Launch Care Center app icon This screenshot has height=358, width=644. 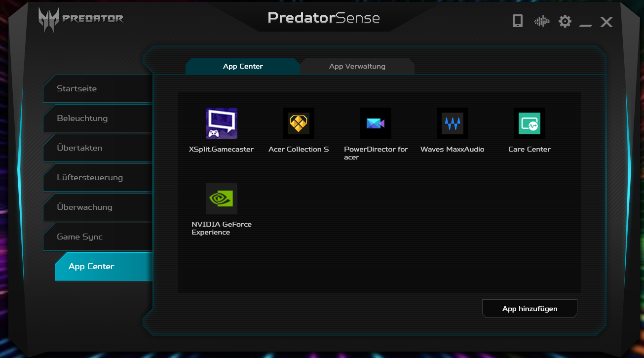click(530, 123)
